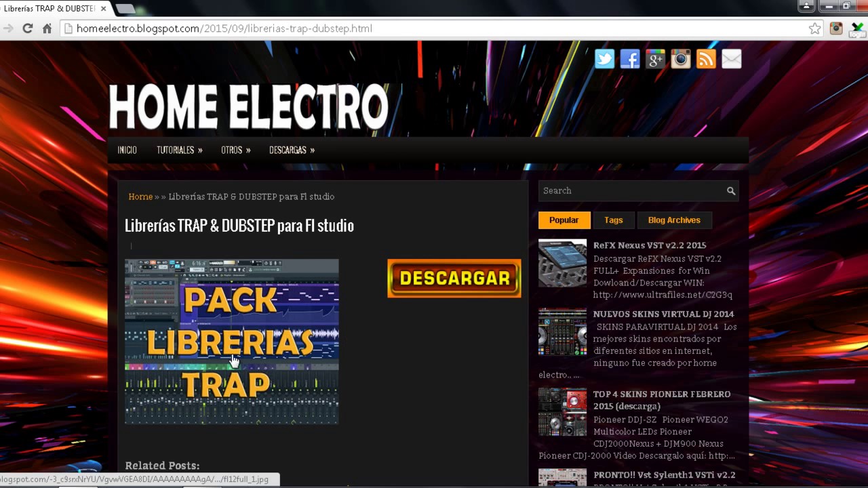Open Virtual DJ skins post thumbnail
The height and width of the screenshot is (488, 868).
pyautogui.click(x=563, y=331)
